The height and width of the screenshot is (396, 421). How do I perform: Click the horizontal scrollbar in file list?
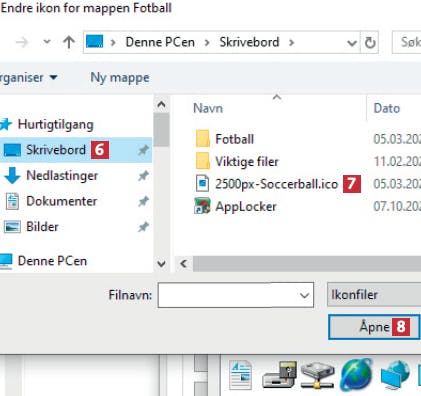click(x=307, y=264)
